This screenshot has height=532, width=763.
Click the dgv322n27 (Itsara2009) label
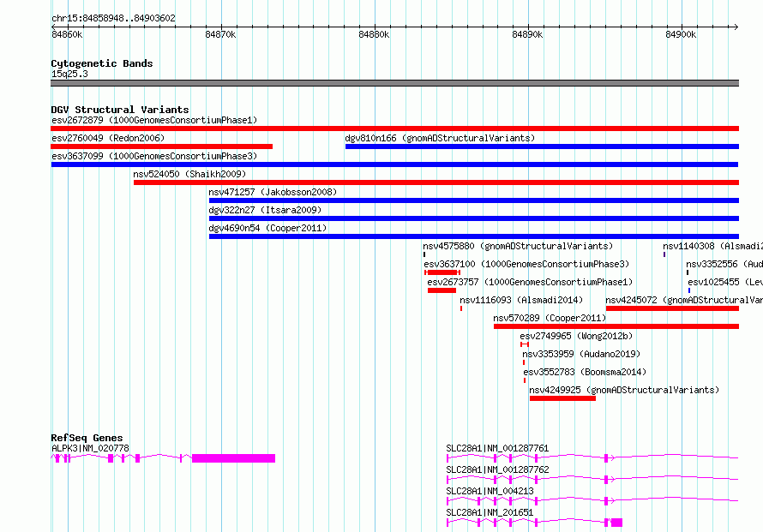point(265,210)
